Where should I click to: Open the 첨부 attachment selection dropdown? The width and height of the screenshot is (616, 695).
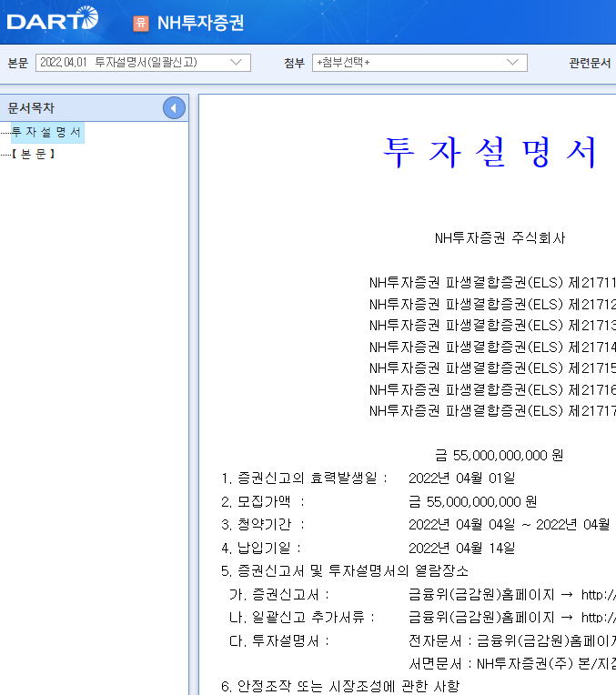[x=419, y=63]
